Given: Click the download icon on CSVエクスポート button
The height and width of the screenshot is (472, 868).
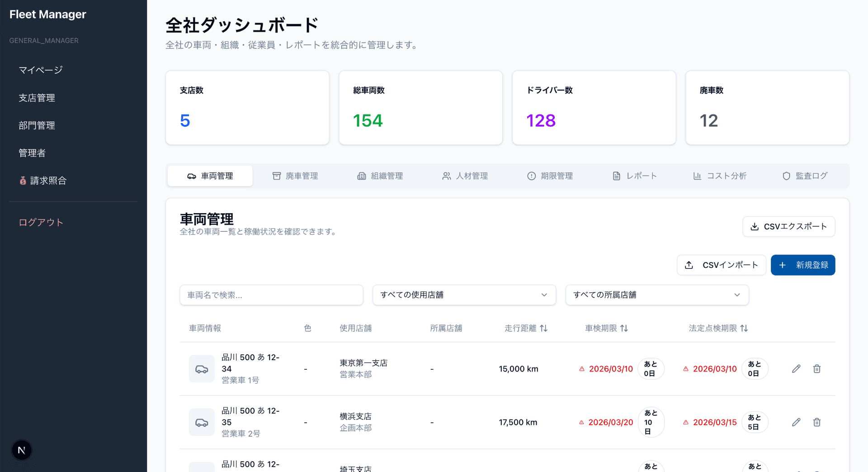Looking at the screenshot, I should click(755, 227).
